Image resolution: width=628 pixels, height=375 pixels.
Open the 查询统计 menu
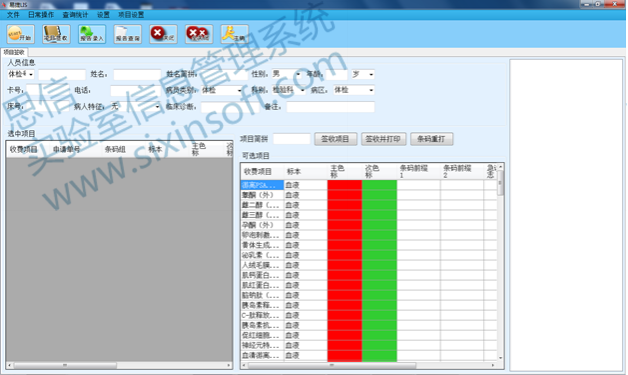tap(75, 15)
